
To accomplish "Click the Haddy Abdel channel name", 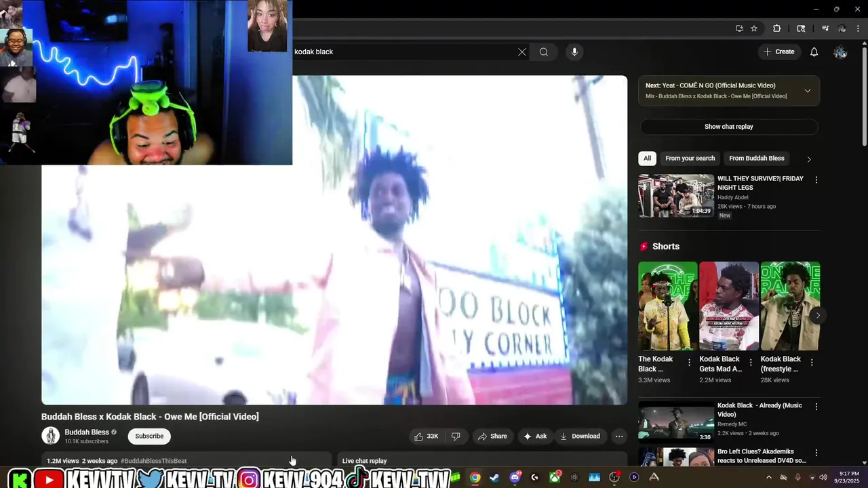I will (x=733, y=197).
